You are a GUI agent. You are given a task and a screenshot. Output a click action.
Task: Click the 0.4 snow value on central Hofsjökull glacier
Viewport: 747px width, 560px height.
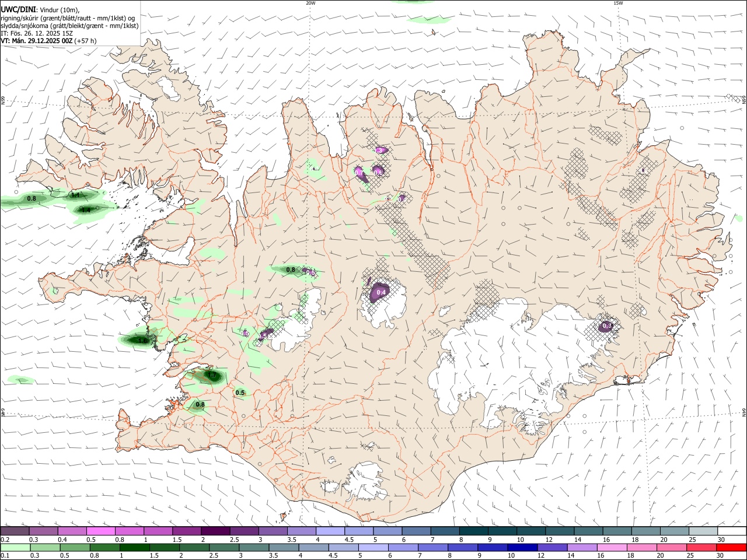click(381, 292)
